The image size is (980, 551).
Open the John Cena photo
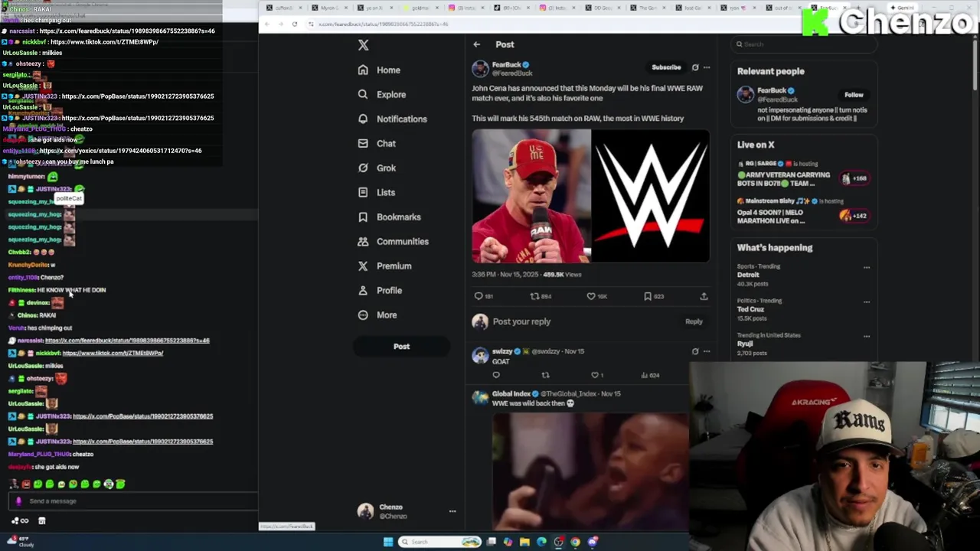[x=531, y=196]
